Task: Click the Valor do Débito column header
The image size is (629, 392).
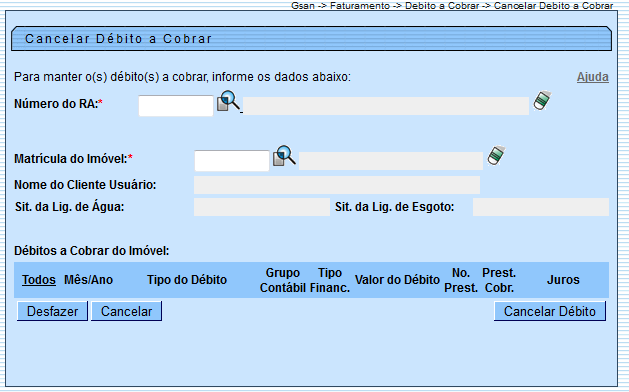Action: coord(397,280)
